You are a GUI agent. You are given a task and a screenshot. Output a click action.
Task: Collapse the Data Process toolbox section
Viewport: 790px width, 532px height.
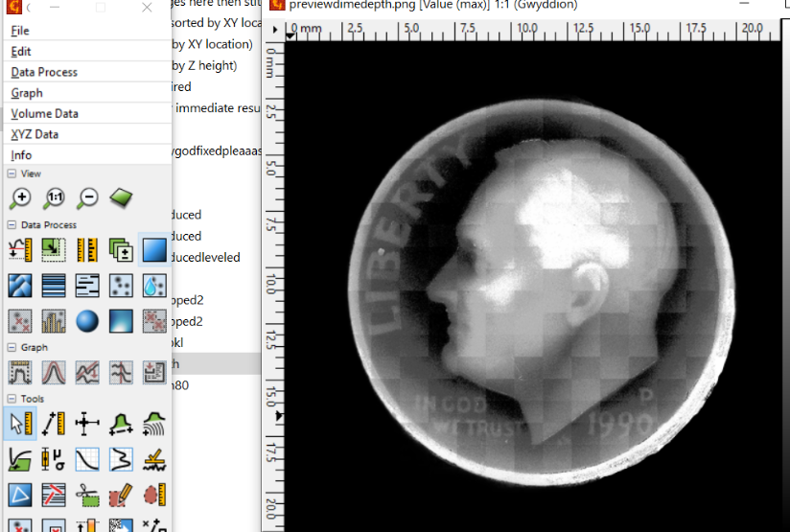(12, 224)
